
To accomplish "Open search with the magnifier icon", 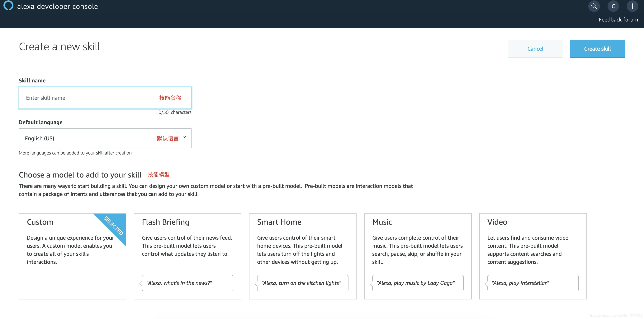I will tap(594, 6).
